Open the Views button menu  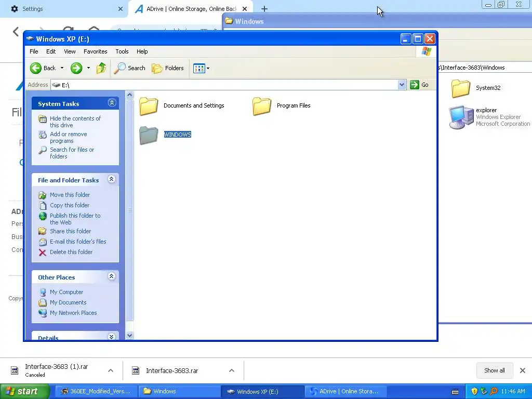coord(201,68)
